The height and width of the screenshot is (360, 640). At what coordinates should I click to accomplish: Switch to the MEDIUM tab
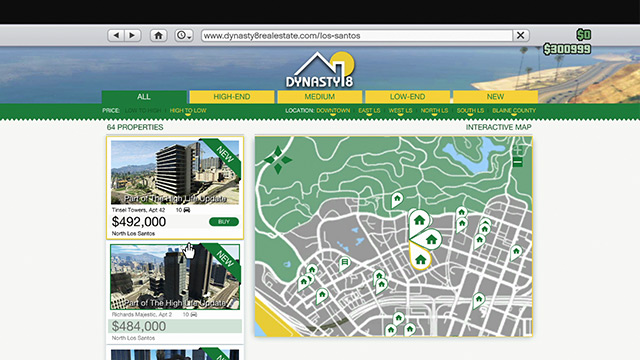pos(320,97)
